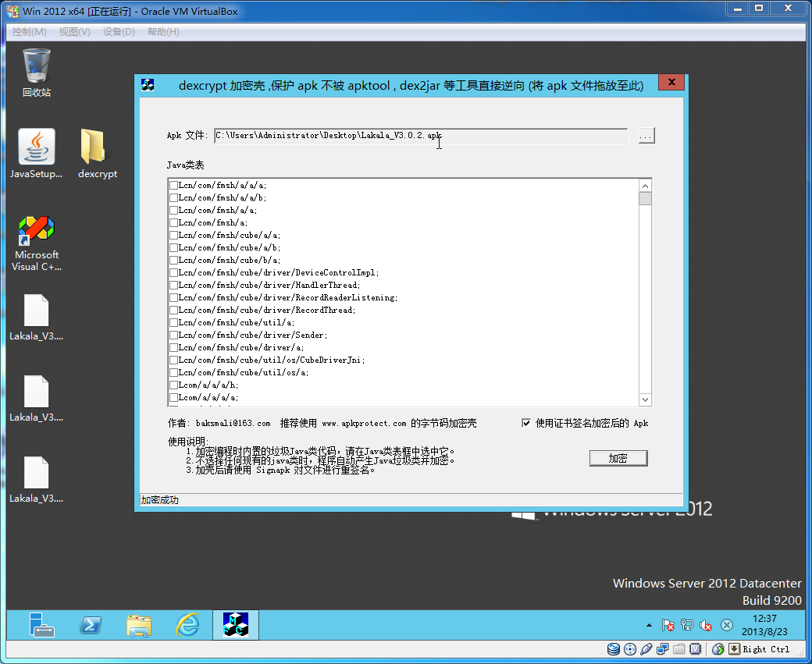Click the VirtualBox mouse integration status icon

tap(718, 649)
